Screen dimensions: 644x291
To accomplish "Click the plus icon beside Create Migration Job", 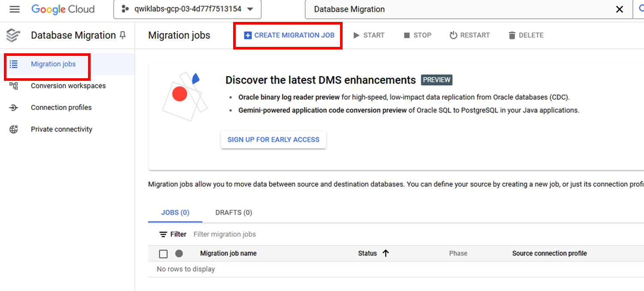I will pyautogui.click(x=248, y=35).
